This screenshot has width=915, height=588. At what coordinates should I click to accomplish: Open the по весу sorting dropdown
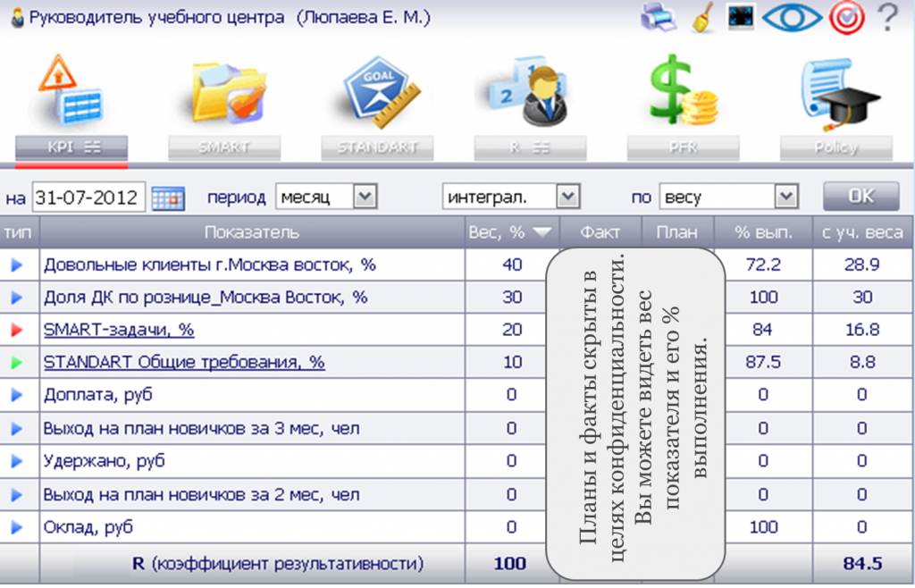click(x=728, y=197)
